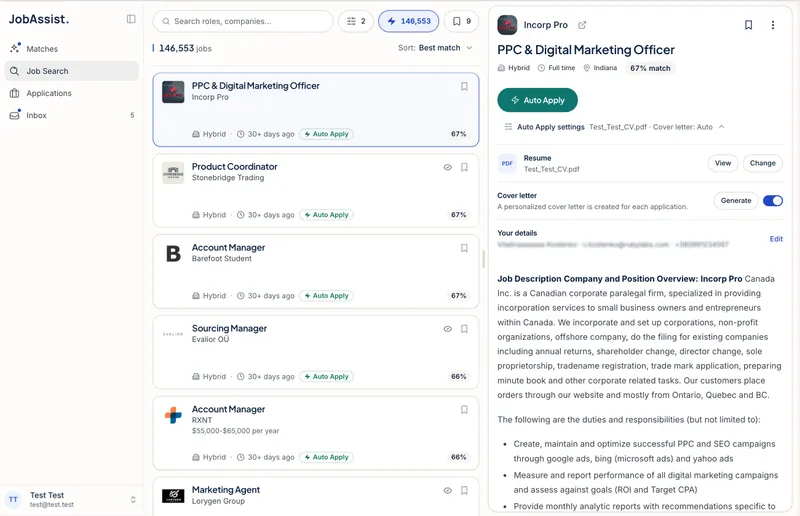Collapse the sidebar panel icon
The image size is (800, 516).
131,19
